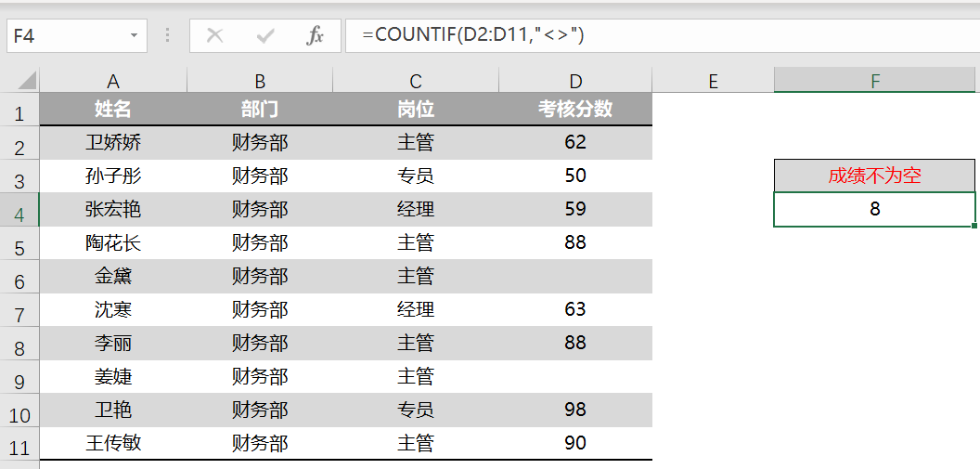Click the 成绩不为空 label cell

coord(875,176)
